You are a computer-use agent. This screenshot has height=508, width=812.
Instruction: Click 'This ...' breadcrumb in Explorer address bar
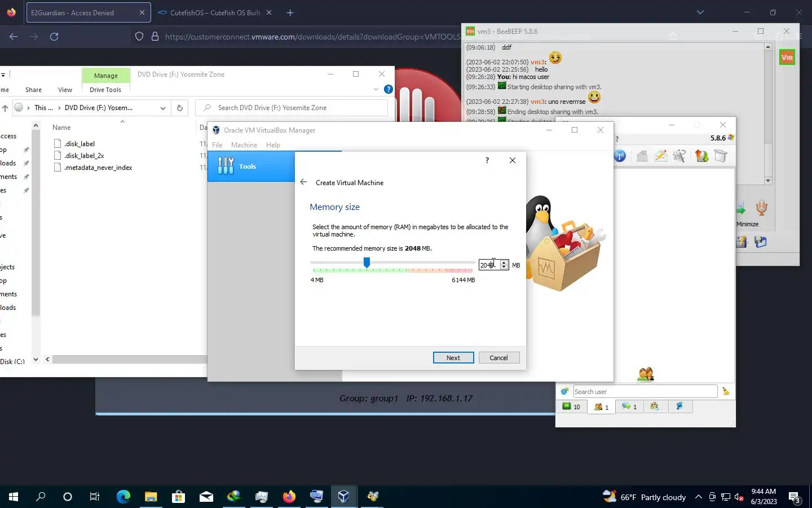click(43, 108)
